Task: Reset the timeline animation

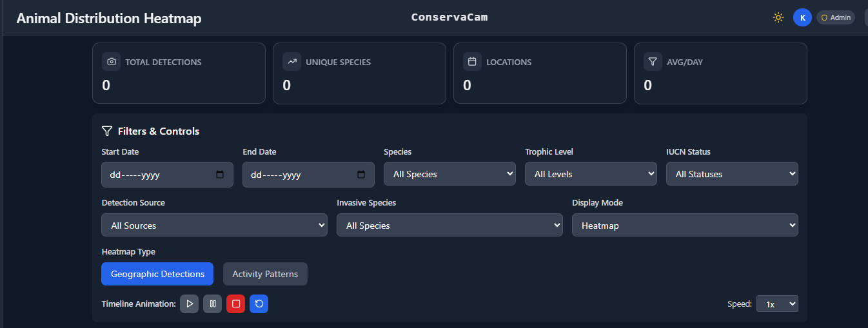Action: [x=259, y=304]
